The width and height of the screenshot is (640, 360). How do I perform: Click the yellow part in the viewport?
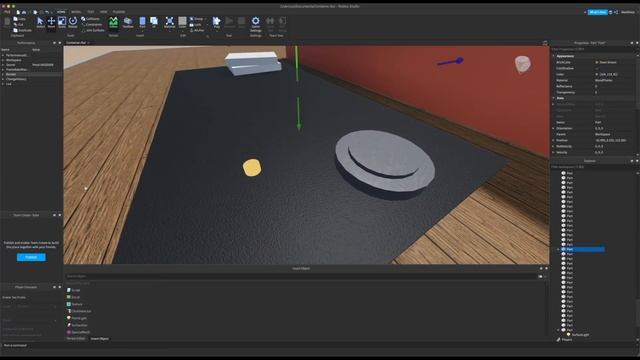(252, 168)
